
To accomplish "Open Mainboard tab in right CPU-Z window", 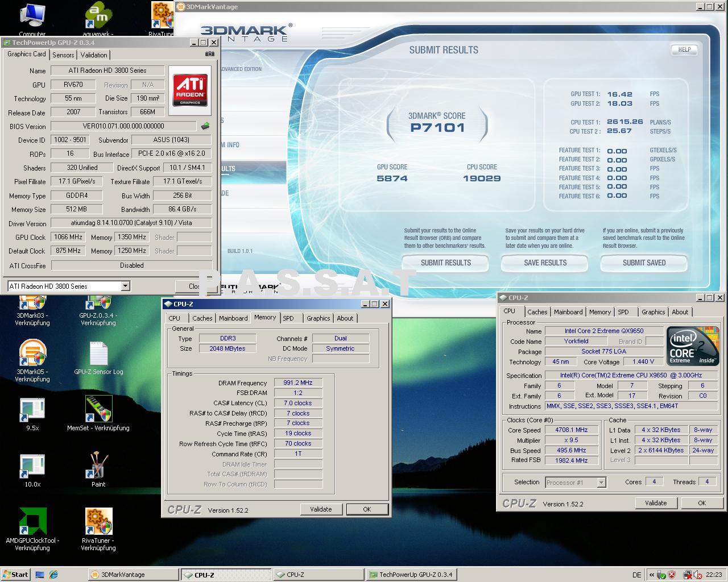I will tap(568, 312).
